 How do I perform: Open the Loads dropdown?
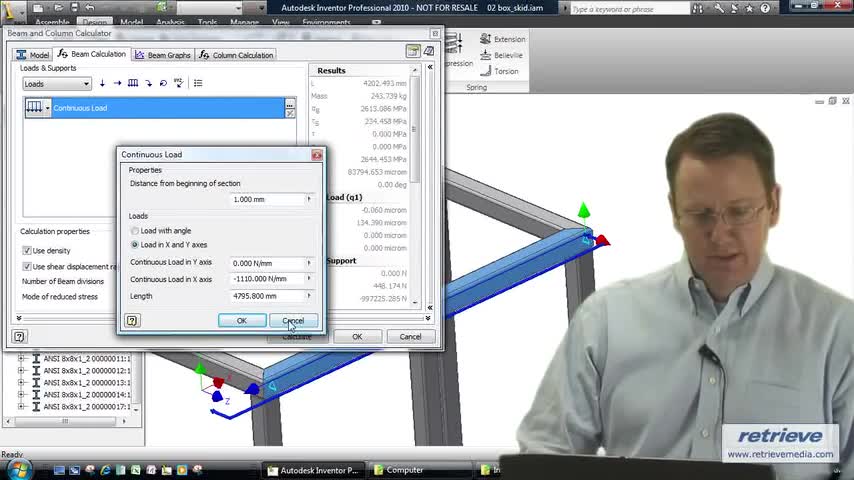(x=57, y=84)
